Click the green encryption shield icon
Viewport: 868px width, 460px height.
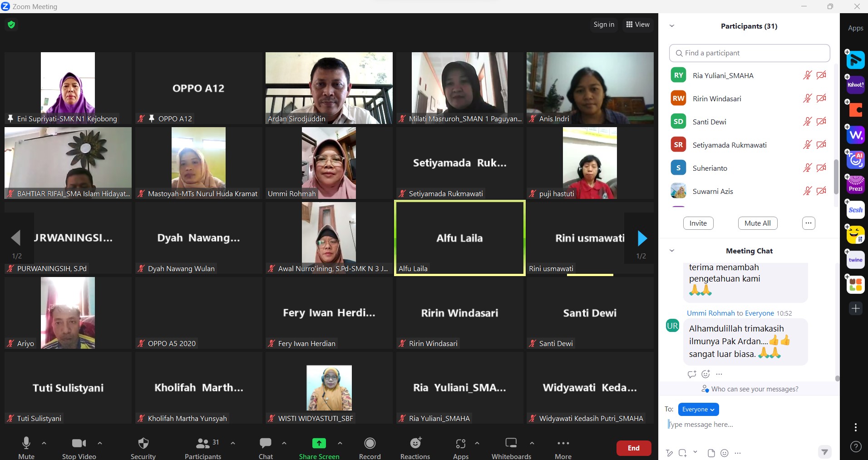click(x=11, y=25)
